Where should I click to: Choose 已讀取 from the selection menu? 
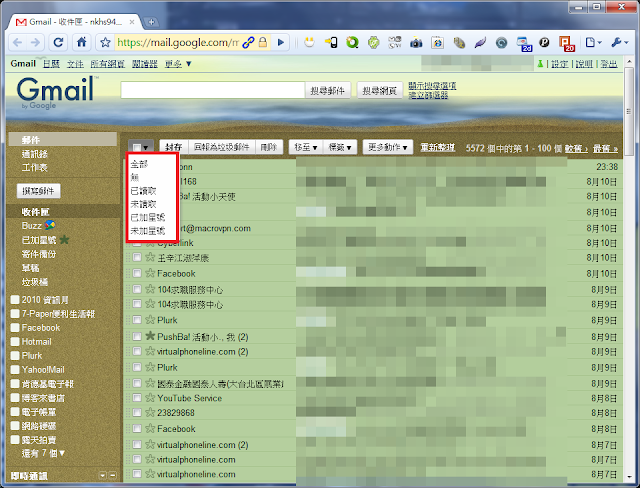click(143, 191)
